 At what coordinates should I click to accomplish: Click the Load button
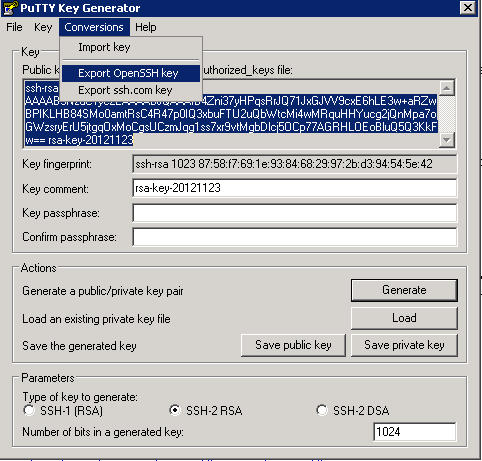(x=404, y=318)
